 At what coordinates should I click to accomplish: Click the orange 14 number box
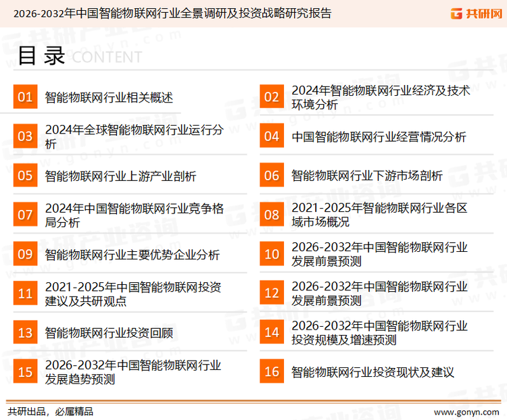pyautogui.click(x=272, y=332)
